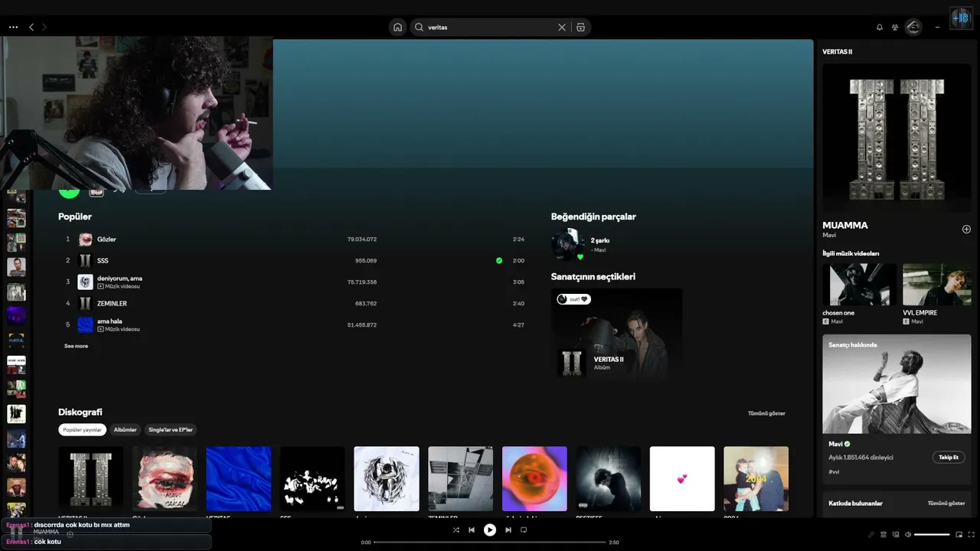The width and height of the screenshot is (980, 551).
Task: Toggle shuffle playback
Action: click(x=456, y=530)
